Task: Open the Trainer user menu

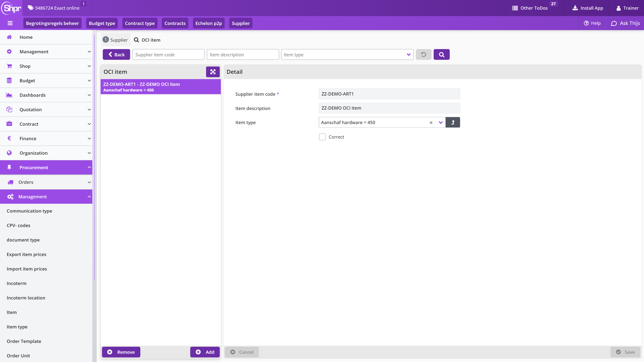Action: click(627, 8)
